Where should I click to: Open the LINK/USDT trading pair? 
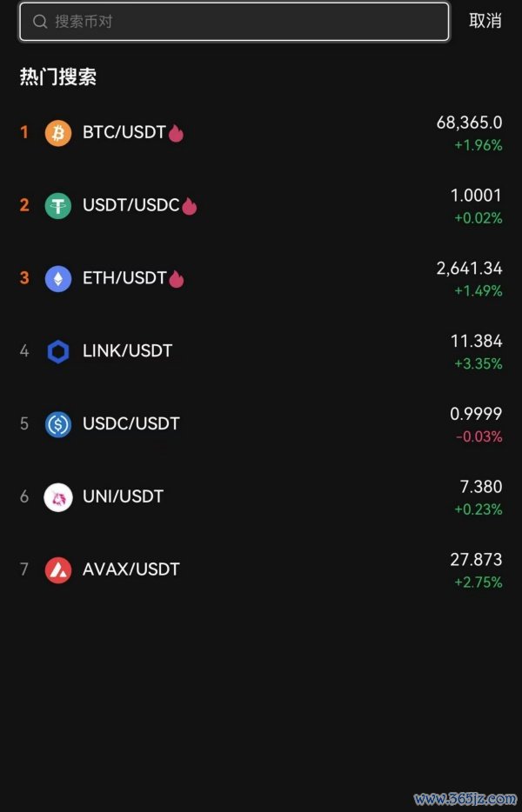click(x=127, y=351)
